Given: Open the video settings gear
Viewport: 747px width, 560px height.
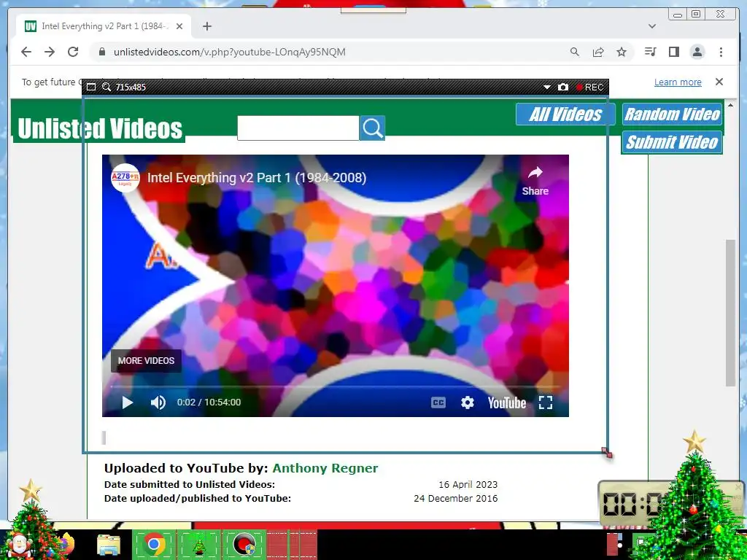Looking at the screenshot, I should click(x=468, y=402).
